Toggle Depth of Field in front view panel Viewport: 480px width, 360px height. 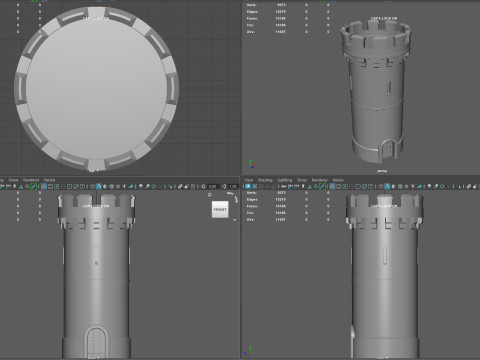[160, 186]
